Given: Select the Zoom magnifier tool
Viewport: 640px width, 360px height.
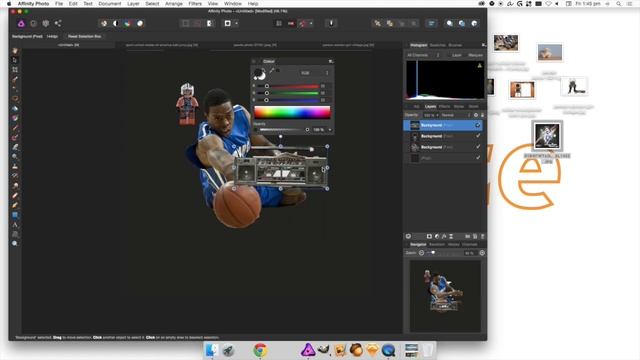Looking at the screenshot, I should [15, 243].
